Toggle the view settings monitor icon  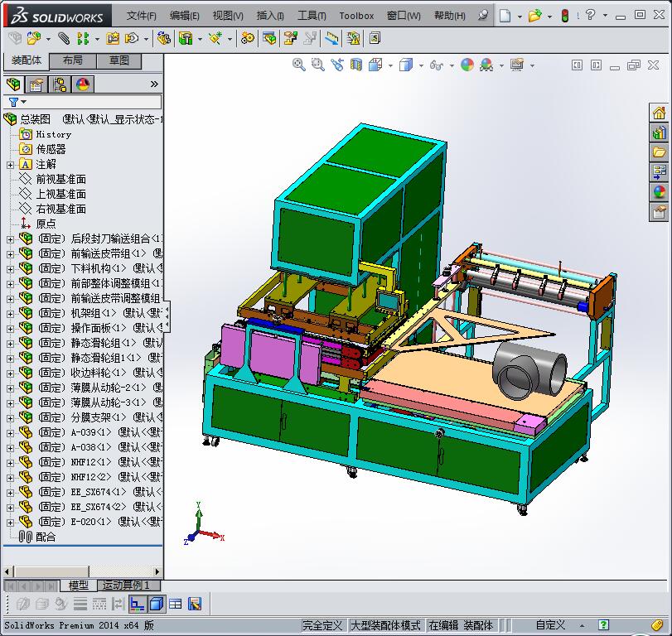(517, 65)
